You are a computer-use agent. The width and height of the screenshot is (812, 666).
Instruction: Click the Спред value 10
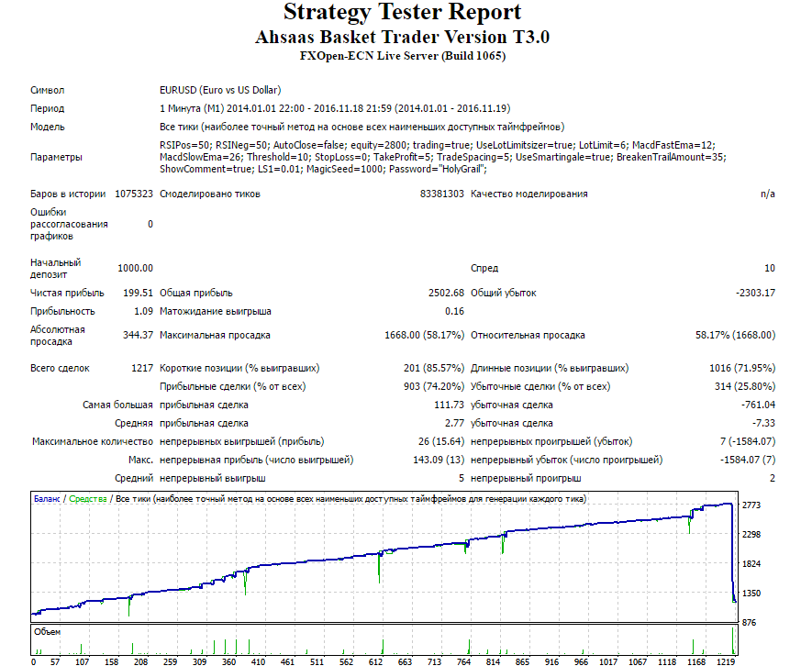770,268
